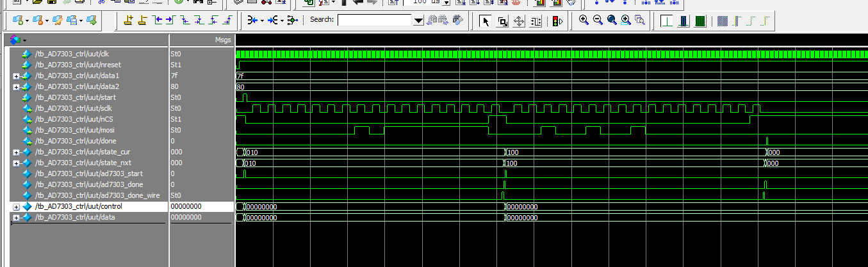This screenshot has width=868, height=267.
Task: Activate the Pan mode four-arrow tool
Action: click(x=519, y=21)
